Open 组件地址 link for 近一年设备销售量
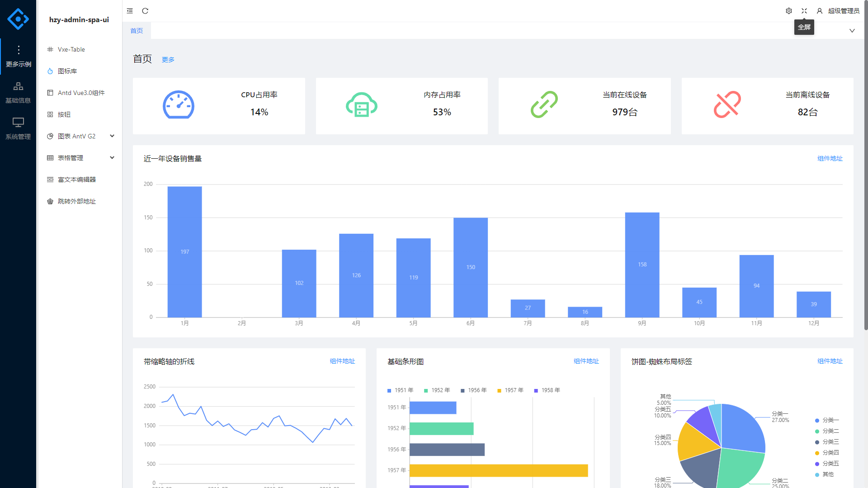 click(830, 159)
